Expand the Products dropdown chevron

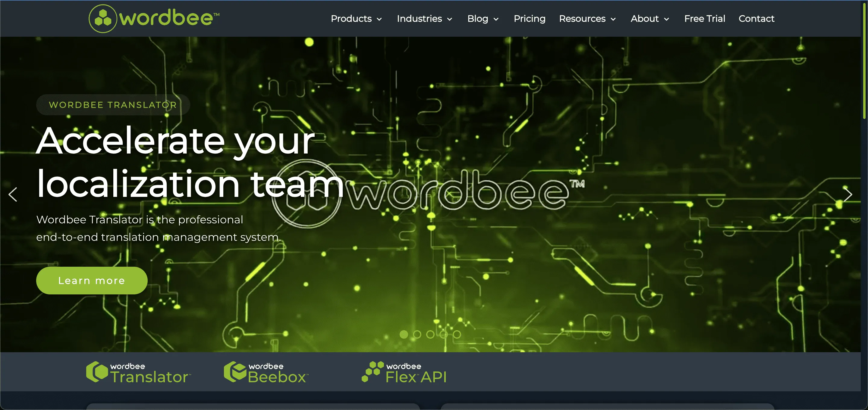[x=379, y=19]
